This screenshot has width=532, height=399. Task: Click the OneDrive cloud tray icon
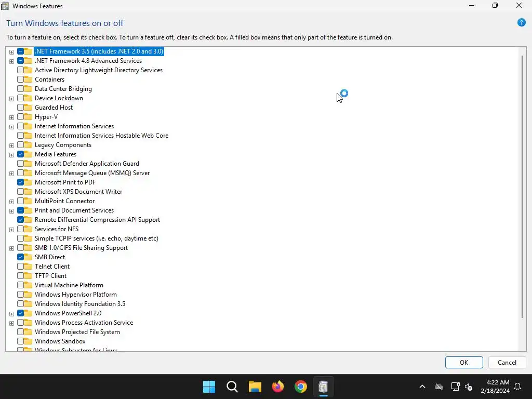pyautogui.click(x=439, y=387)
